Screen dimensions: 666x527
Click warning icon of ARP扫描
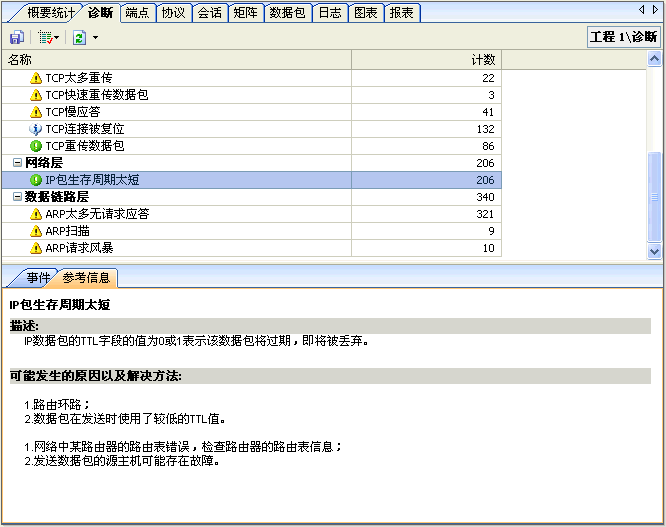click(36, 231)
